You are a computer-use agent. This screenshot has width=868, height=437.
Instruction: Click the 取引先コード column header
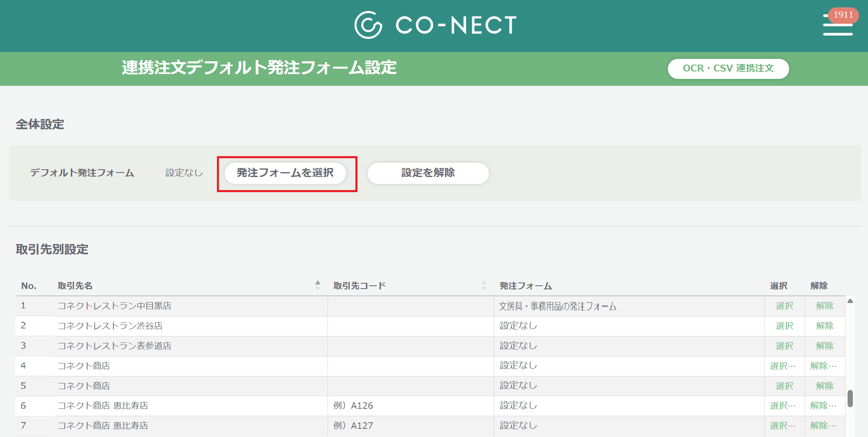(x=359, y=286)
